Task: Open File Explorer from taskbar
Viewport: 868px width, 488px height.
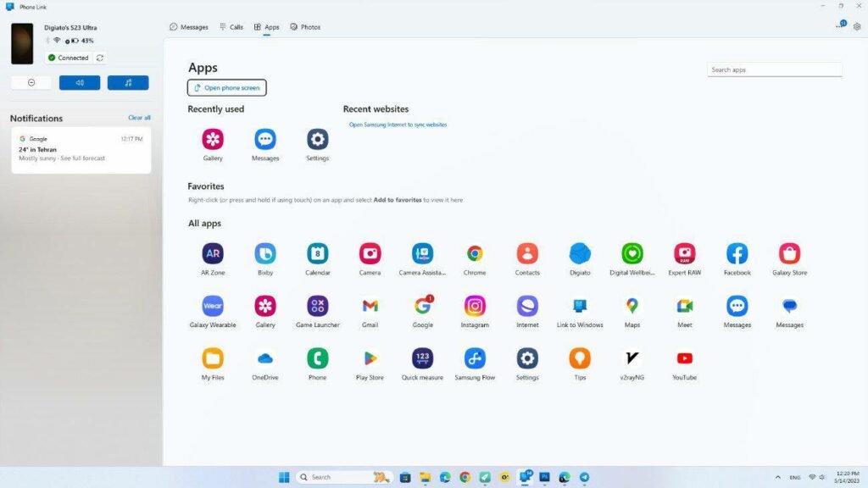Action: click(425, 477)
